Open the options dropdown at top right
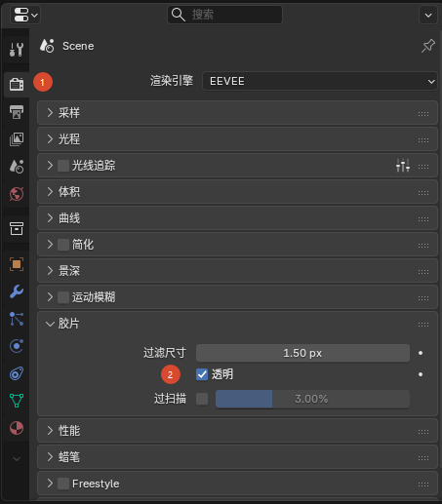This screenshot has width=442, height=504. pos(428,15)
